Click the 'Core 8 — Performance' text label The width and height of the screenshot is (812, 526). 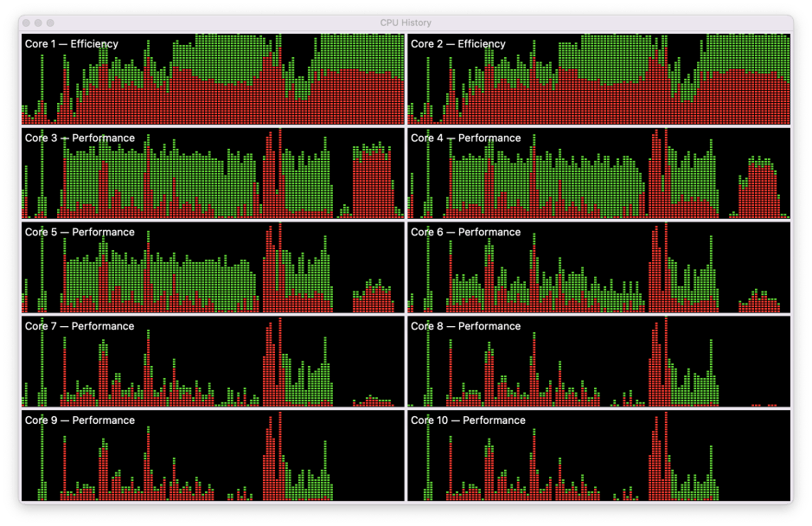(x=465, y=327)
